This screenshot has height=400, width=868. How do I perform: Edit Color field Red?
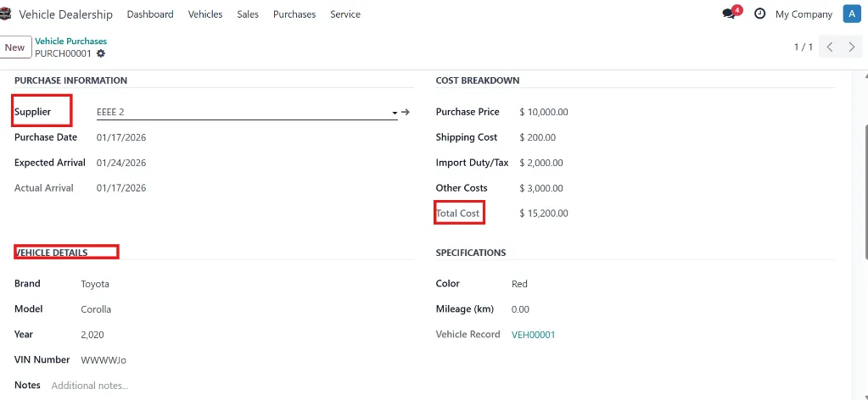click(x=519, y=284)
